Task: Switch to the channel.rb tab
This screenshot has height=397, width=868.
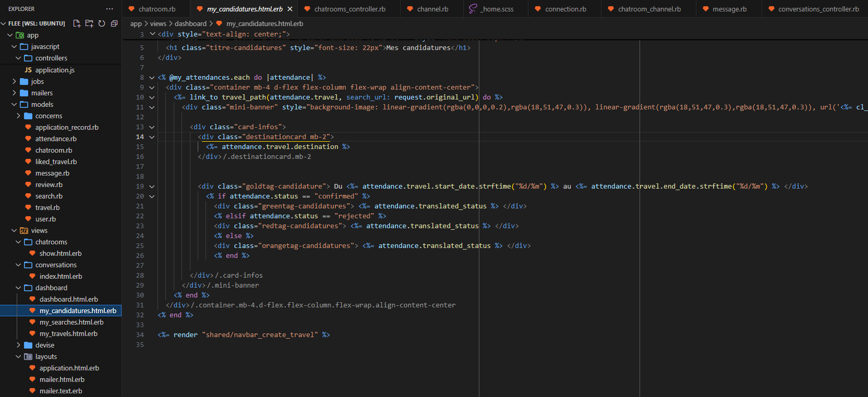Action: [432, 9]
